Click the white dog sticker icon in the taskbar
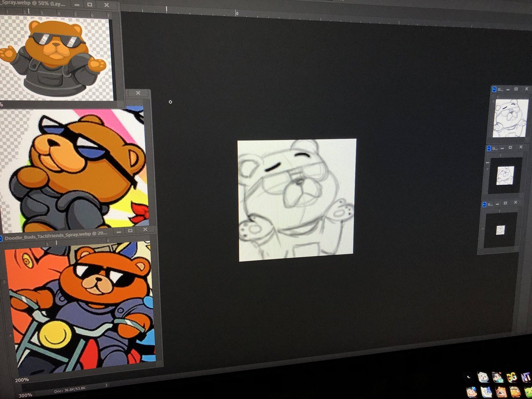The width and height of the screenshot is (532, 399). coord(484,377)
